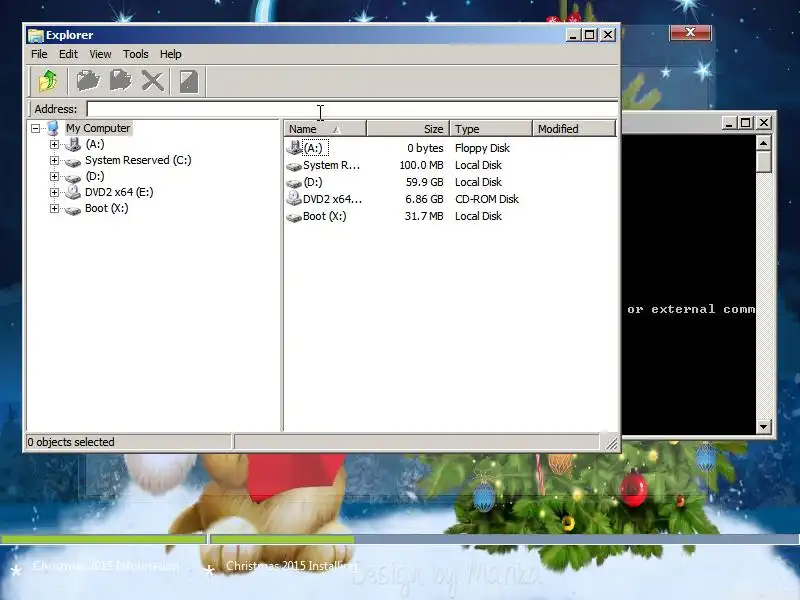
Task: Click the (D:) drive icon in tree
Action: [73, 178]
